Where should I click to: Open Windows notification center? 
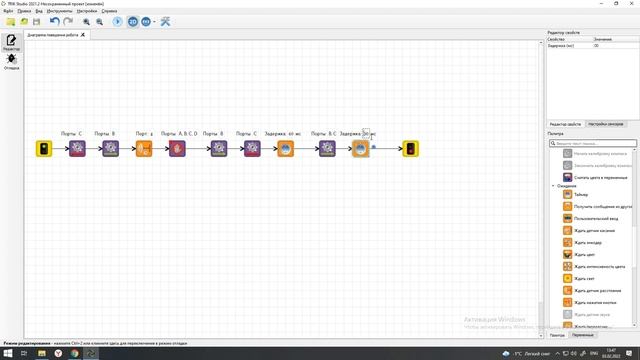[629, 353]
